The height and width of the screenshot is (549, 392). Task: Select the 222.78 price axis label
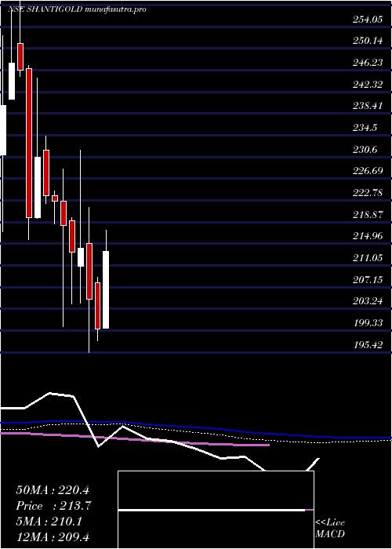(368, 193)
